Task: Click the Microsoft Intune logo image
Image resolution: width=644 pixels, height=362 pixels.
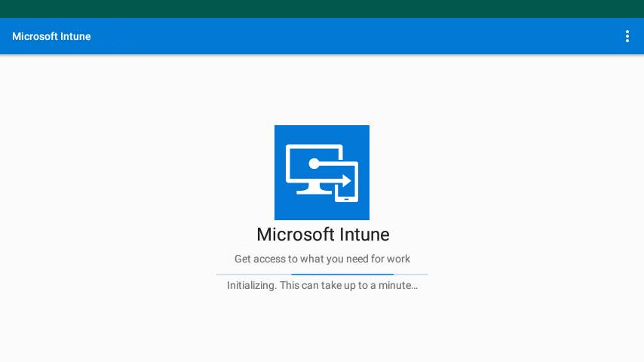Action: pyautogui.click(x=322, y=173)
